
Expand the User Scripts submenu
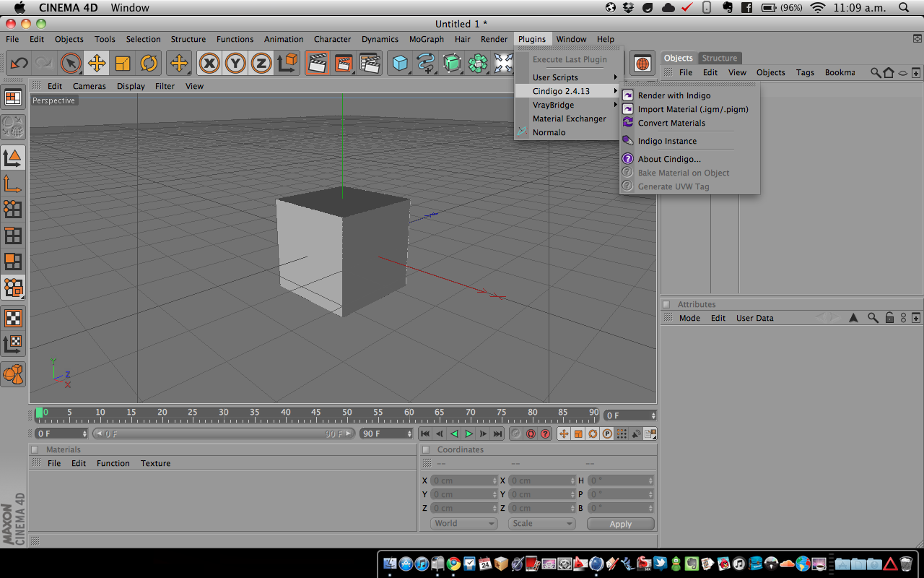[569, 77]
